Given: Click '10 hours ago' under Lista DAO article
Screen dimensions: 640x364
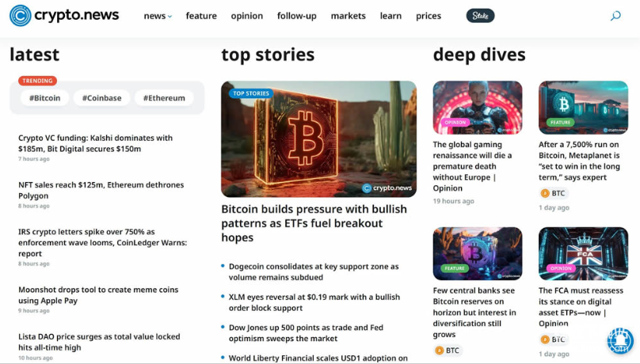Looking at the screenshot, I should (x=36, y=358).
